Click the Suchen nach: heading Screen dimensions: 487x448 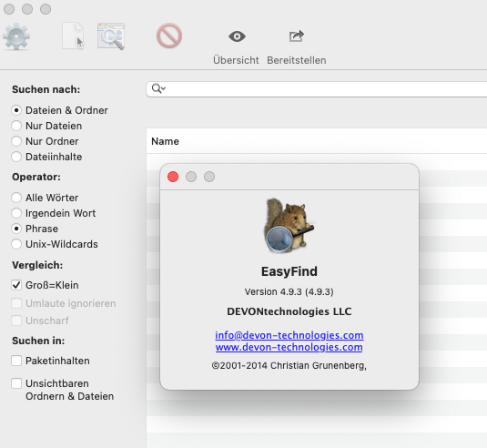[46, 89]
